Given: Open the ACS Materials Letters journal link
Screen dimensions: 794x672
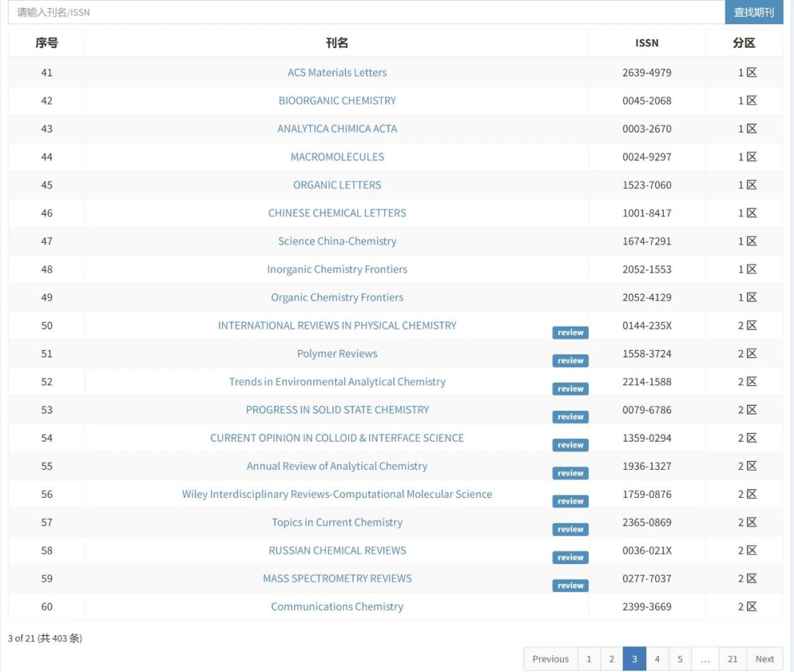Looking at the screenshot, I should pos(337,73).
